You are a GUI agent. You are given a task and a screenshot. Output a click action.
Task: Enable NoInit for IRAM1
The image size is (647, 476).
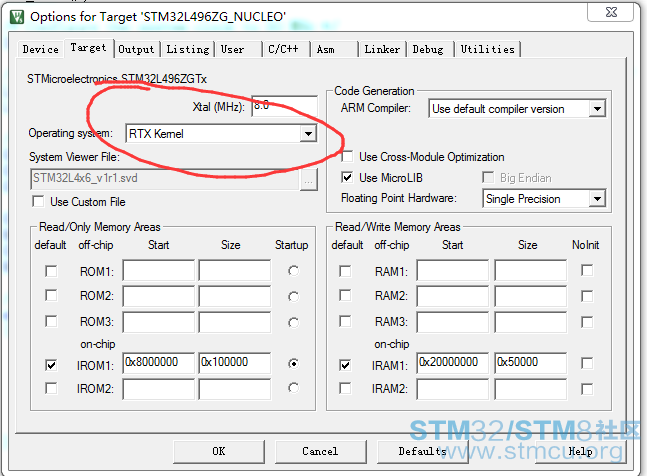(587, 363)
